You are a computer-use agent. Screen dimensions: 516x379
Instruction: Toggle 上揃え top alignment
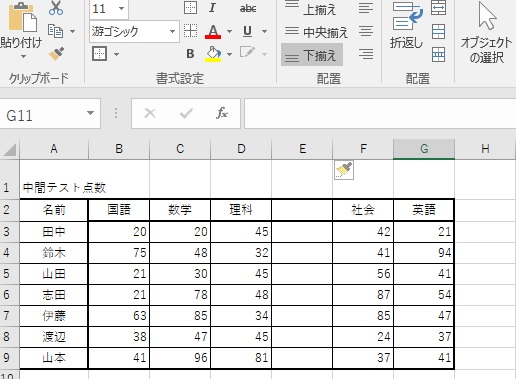click(310, 9)
